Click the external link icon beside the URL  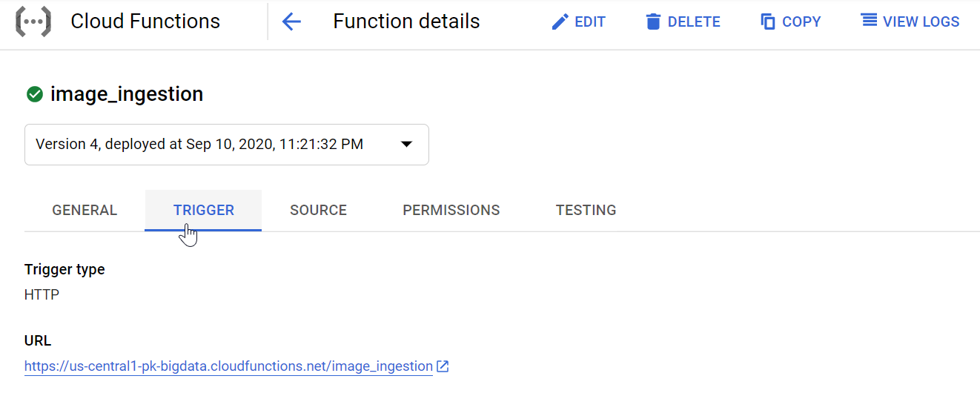click(443, 366)
